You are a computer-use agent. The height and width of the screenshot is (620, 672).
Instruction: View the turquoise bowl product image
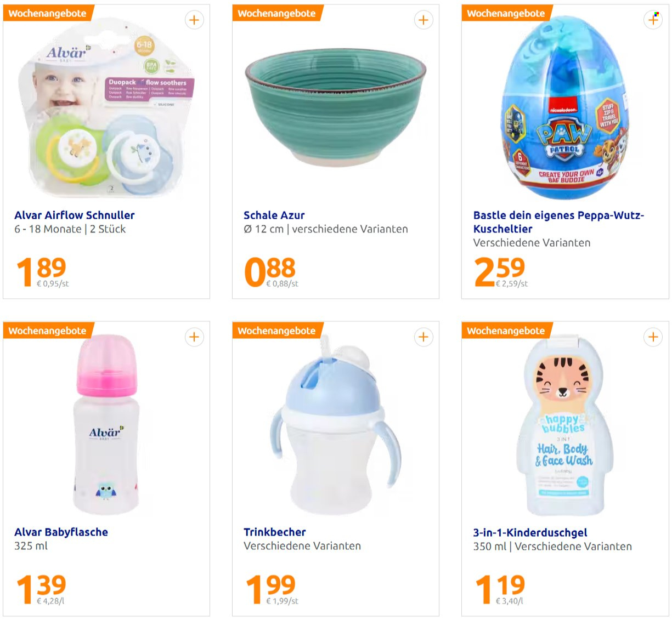coord(336,107)
